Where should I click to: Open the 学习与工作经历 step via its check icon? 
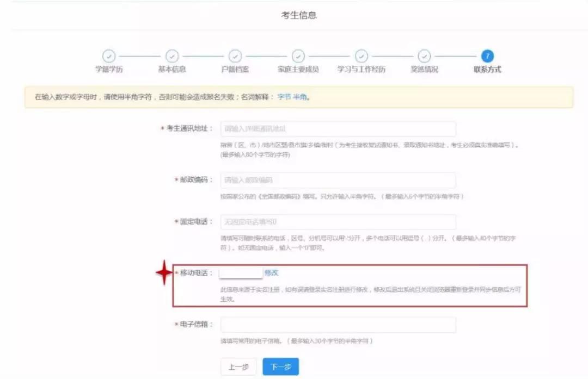click(362, 56)
